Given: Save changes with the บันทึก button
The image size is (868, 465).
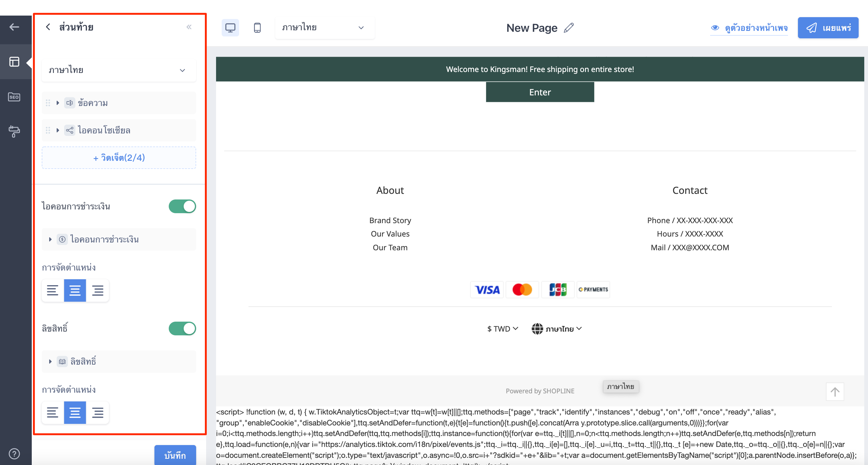Looking at the screenshot, I should point(175,455).
